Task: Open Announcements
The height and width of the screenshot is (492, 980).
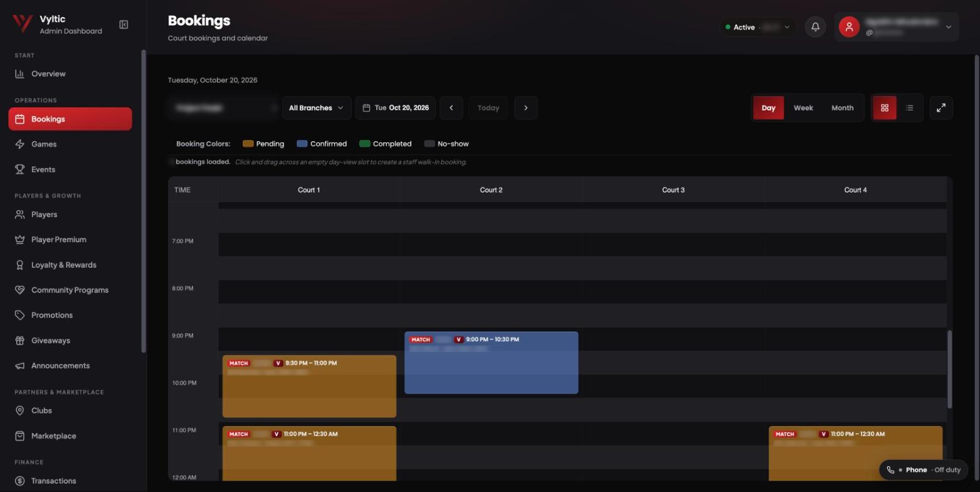Action: click(70, 366)
